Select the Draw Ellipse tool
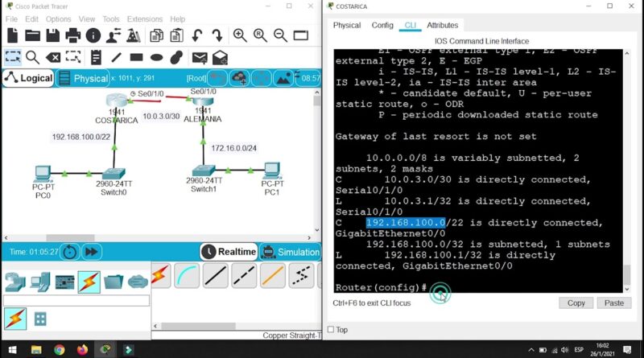This screenshot has height=358, width=644. coord(156,57)
